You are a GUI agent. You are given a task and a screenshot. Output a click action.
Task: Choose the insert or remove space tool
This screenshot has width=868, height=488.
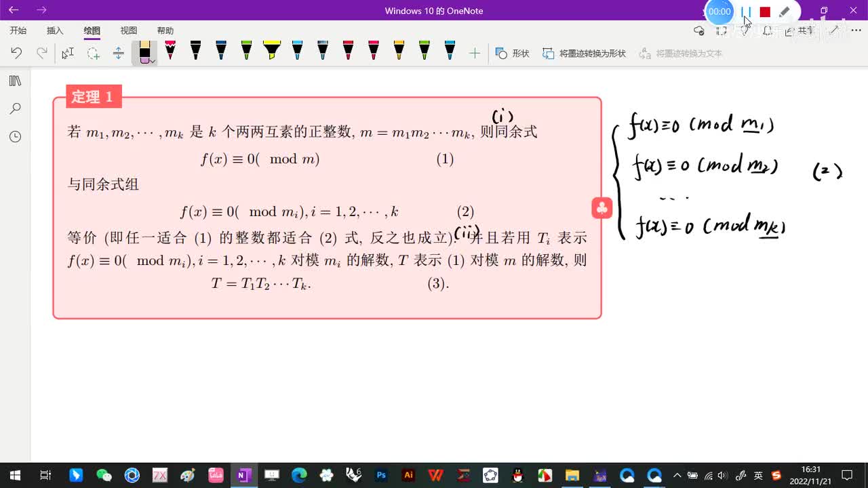[119, 53]
